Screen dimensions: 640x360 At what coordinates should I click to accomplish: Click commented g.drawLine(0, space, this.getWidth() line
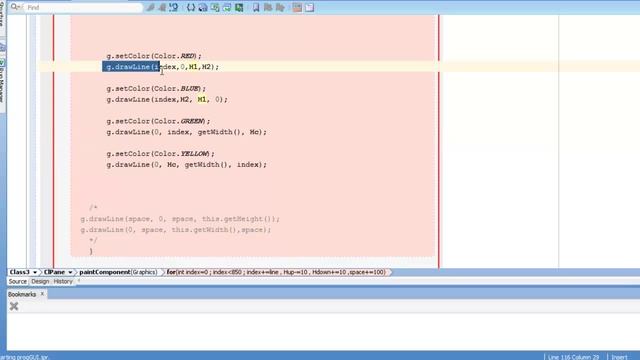(x=176, y=230)
